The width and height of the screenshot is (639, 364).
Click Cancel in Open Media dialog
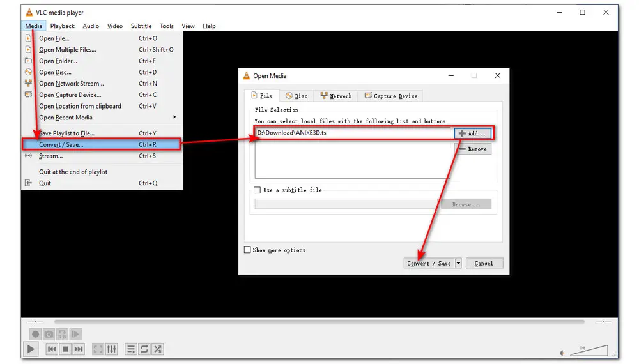coord(484,264)
